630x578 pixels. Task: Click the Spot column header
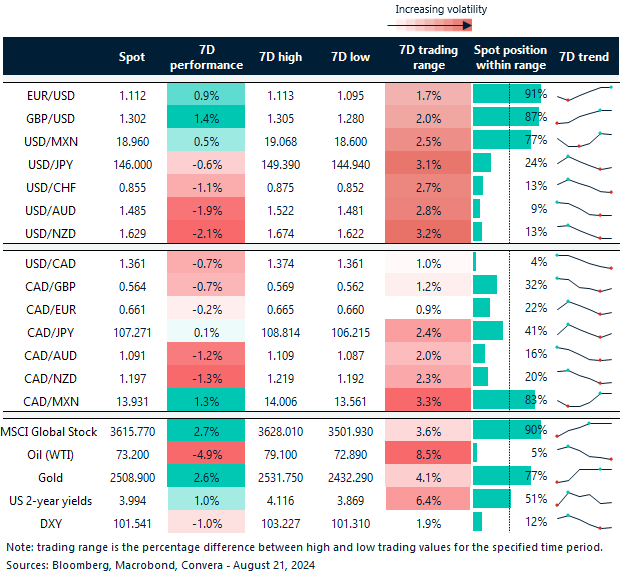[131, 58]
